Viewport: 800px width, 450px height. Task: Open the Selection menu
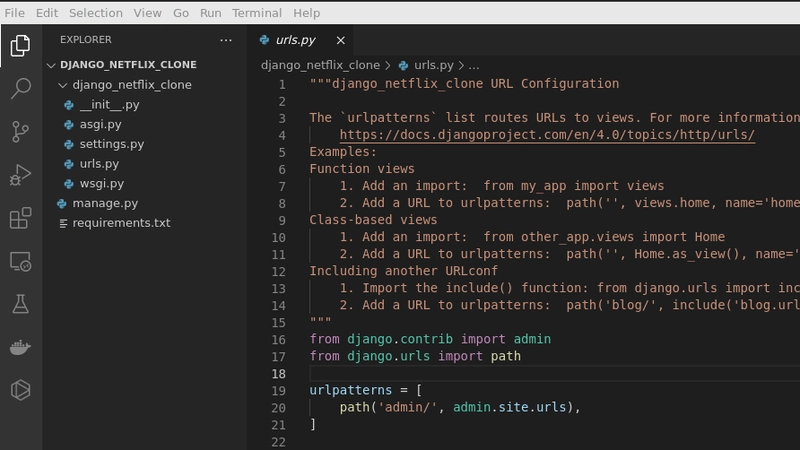click(95, 13)
